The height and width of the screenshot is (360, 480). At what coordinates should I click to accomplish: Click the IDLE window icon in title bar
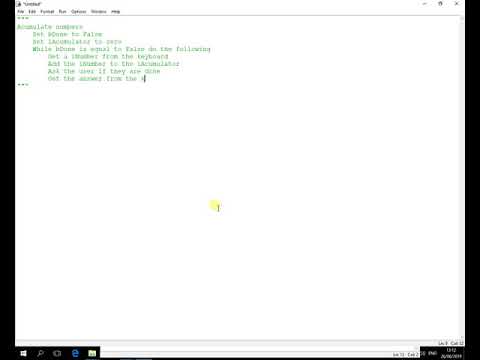click(19, 4)
